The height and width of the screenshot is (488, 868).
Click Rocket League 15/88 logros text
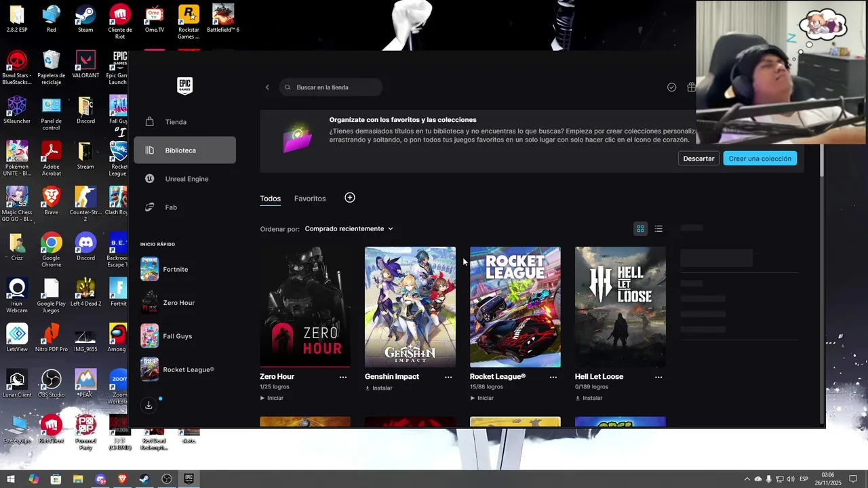pos(487,387)
